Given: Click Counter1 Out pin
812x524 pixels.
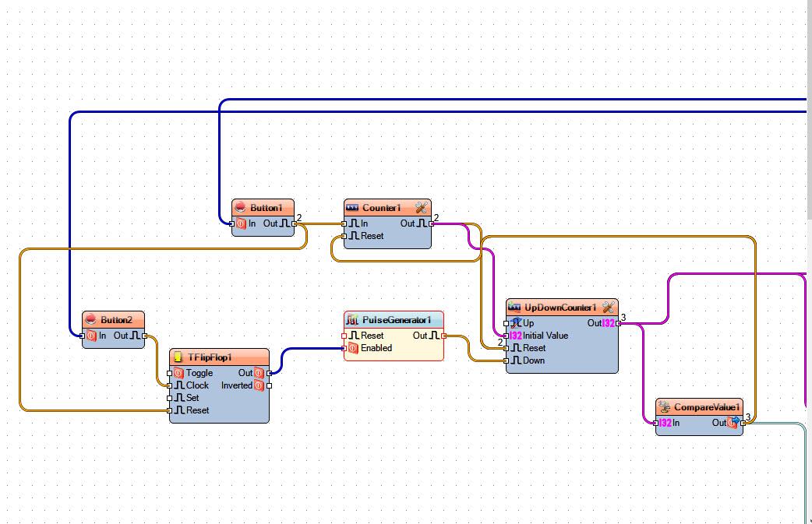Looking at the screenshot, I should pyautogui.click(x=432, y=224).
